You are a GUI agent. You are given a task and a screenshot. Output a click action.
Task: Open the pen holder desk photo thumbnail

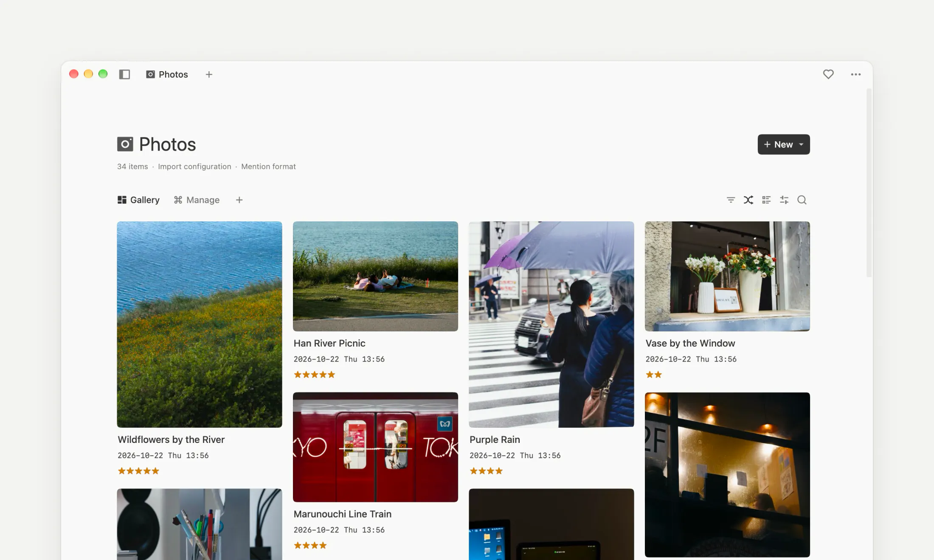coord(200,524)
